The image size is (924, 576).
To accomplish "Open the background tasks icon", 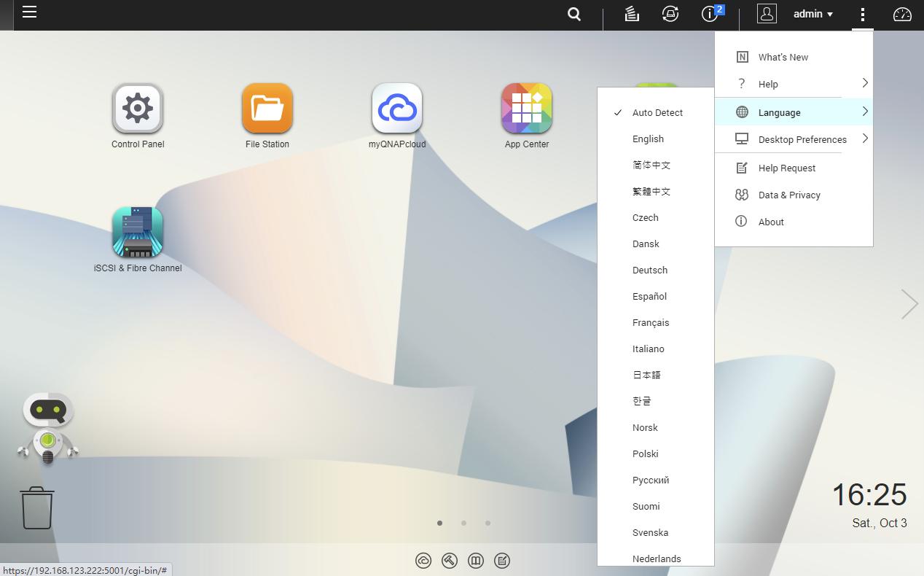I will coord(632,14).
